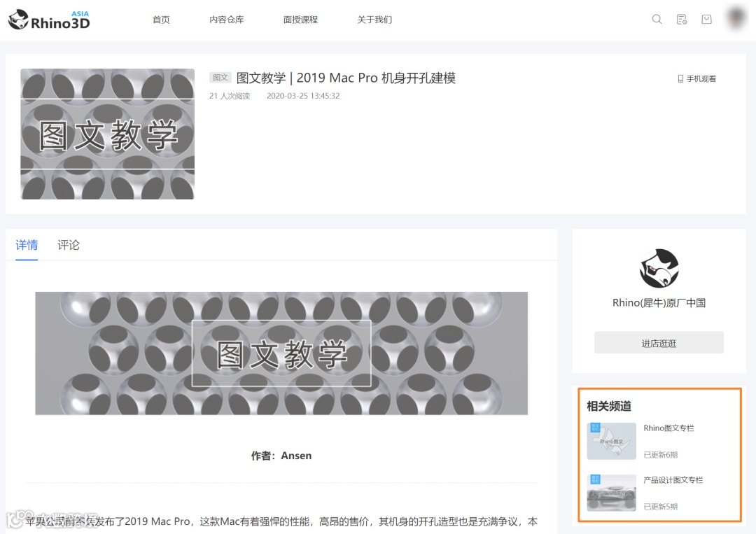Image resolution: width=756 pixels, height=534 pixels.
Task: Open the 产品设计图文专栏 channel link
Action: click(673, 480)
